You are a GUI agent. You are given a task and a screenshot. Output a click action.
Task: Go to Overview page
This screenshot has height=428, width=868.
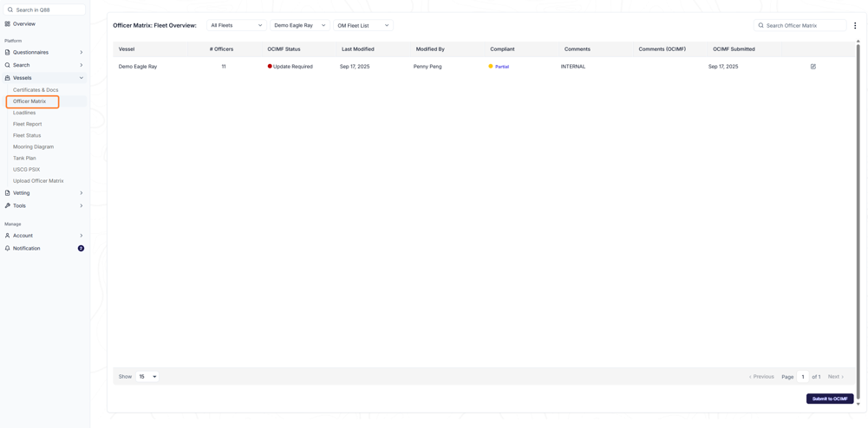[23, 23]
